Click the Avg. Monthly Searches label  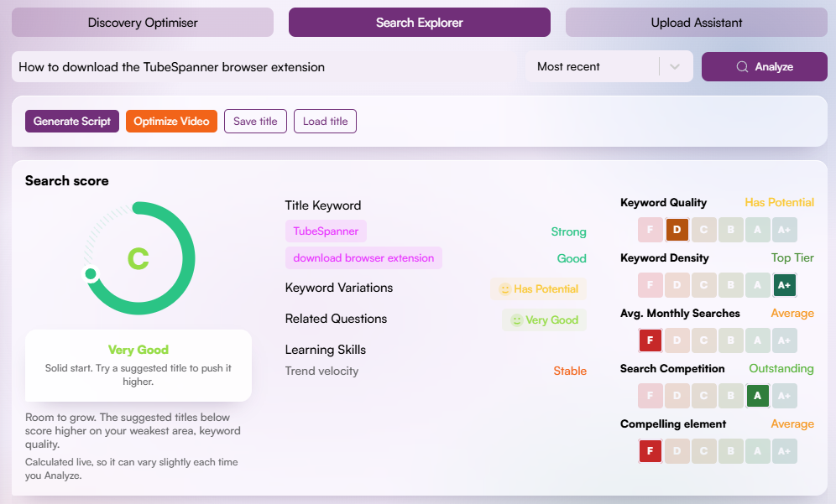[x=680, y=314]
